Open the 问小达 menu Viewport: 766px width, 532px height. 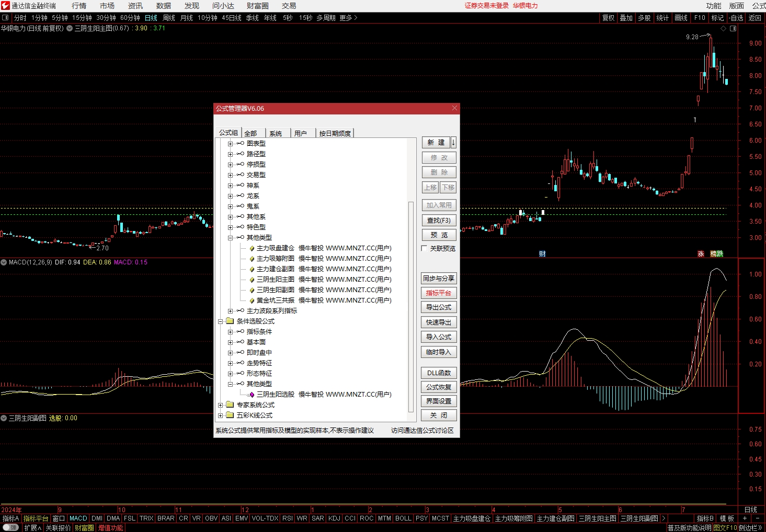[223, 6]
